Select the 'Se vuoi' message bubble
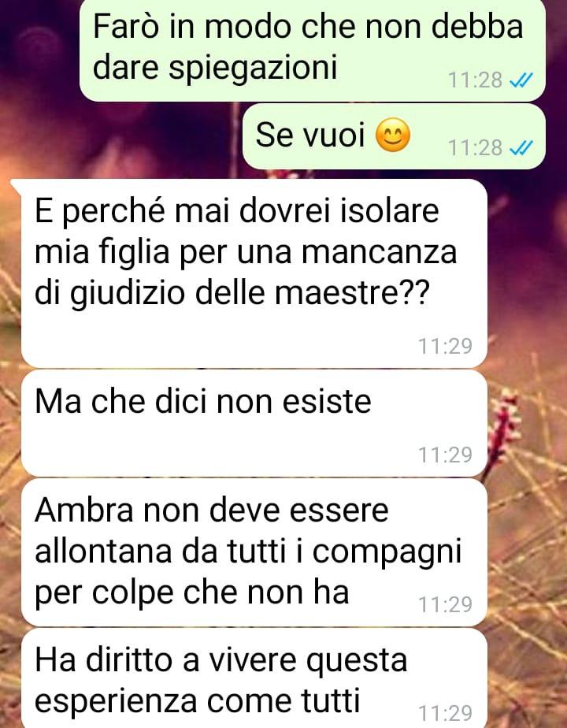 point(394,136)
